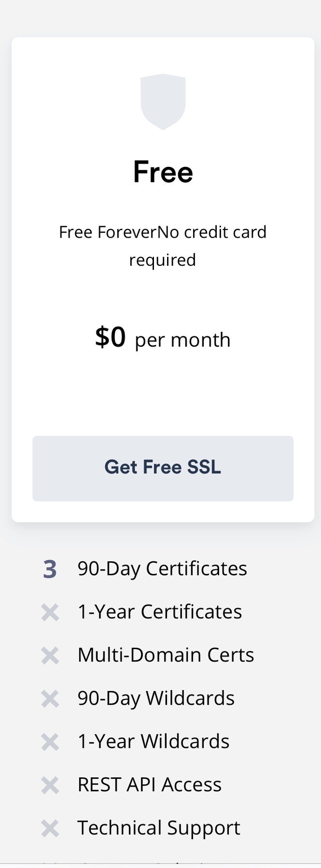The image size is (321, 868).
Task: Click the X icon beside 1-Year Certificates
Action: pos(50,612)
